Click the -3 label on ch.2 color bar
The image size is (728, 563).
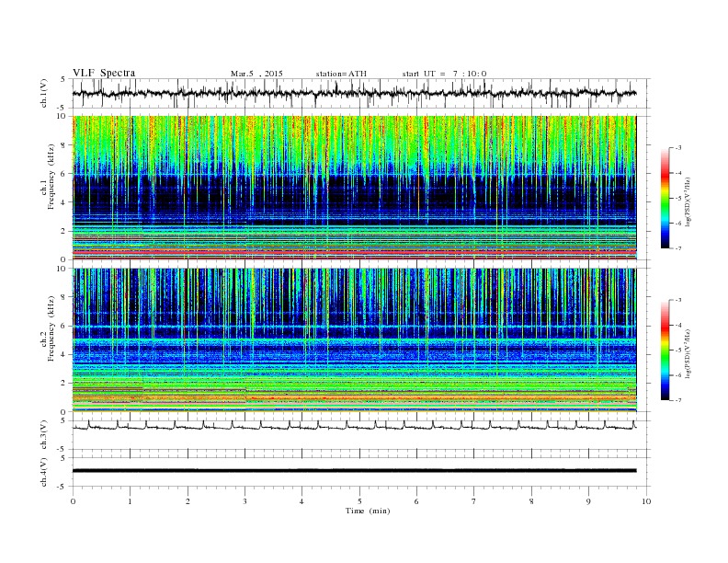point(678,300)
